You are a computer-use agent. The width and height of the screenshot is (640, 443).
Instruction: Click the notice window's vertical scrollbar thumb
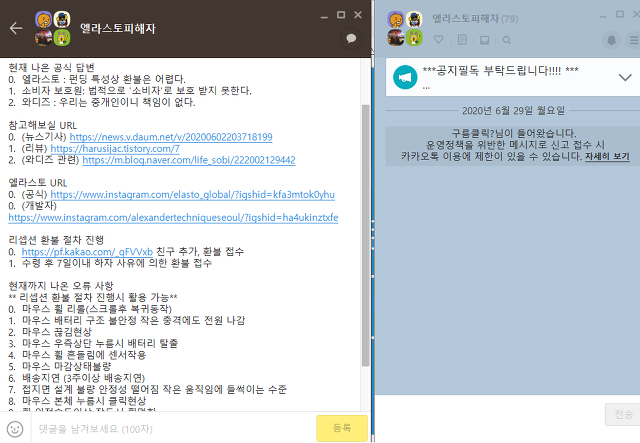pyautogui.click(x=365, y=235)
